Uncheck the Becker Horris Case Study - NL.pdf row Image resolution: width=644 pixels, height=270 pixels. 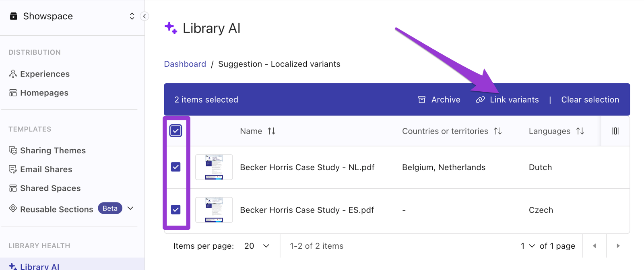176,167
